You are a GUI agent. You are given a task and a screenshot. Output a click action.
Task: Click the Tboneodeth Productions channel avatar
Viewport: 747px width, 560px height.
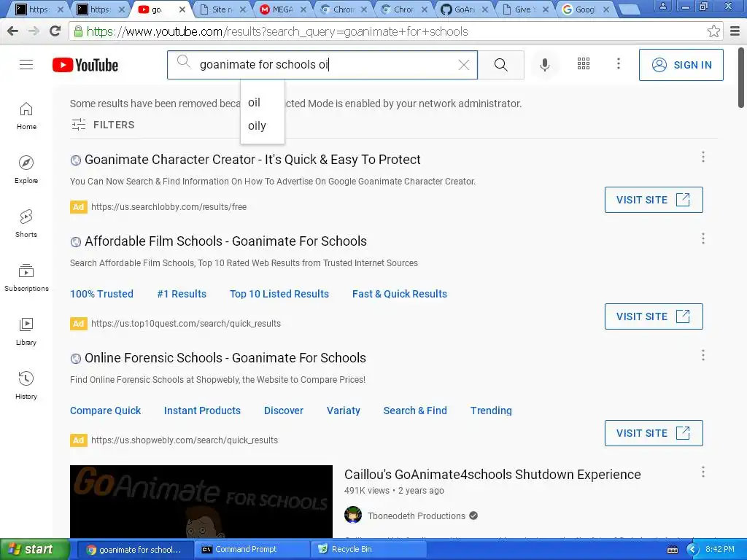click(353, 516)
